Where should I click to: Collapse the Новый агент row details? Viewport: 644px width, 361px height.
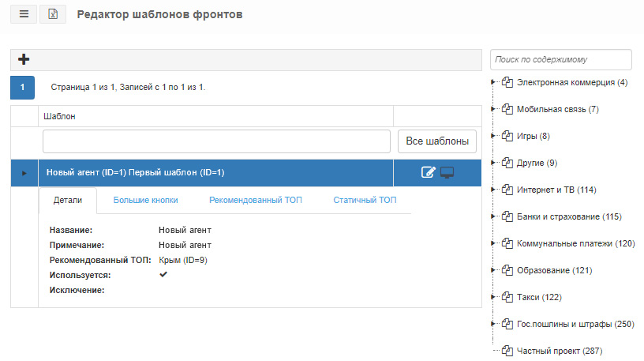[24, 173]
